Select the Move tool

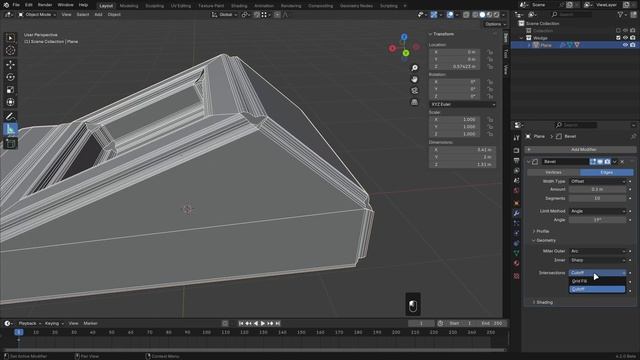click(10, 64)
